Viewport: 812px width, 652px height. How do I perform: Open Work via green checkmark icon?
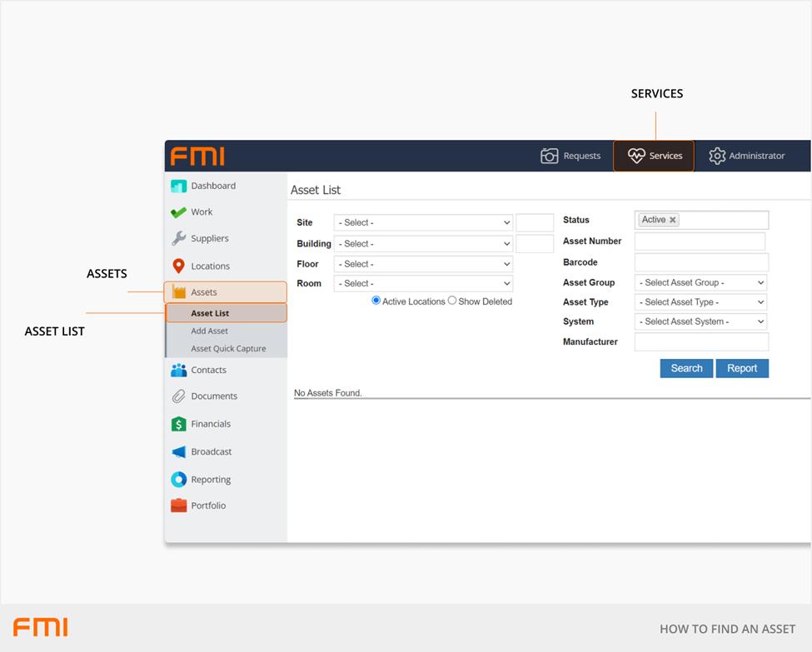click(x=178, y=212)
